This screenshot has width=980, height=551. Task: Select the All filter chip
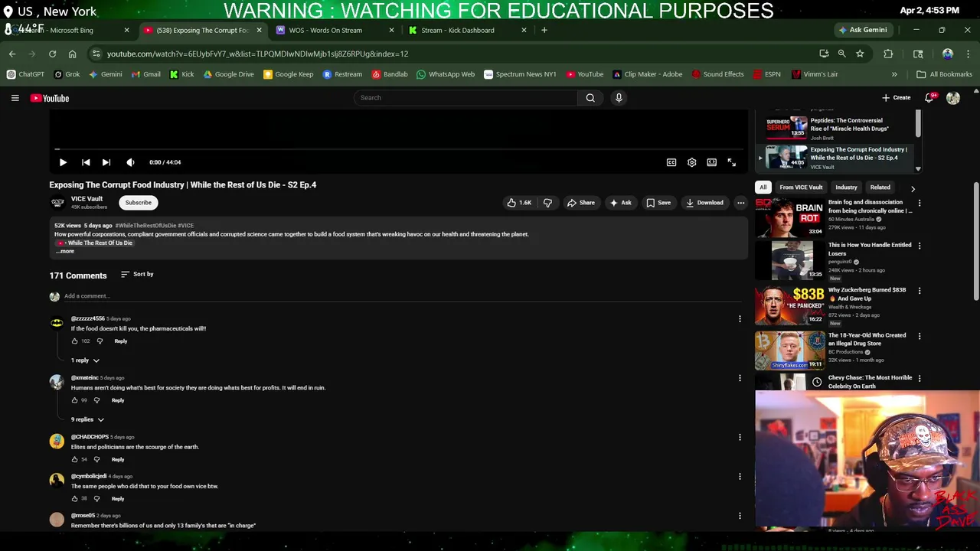(763, 187)
